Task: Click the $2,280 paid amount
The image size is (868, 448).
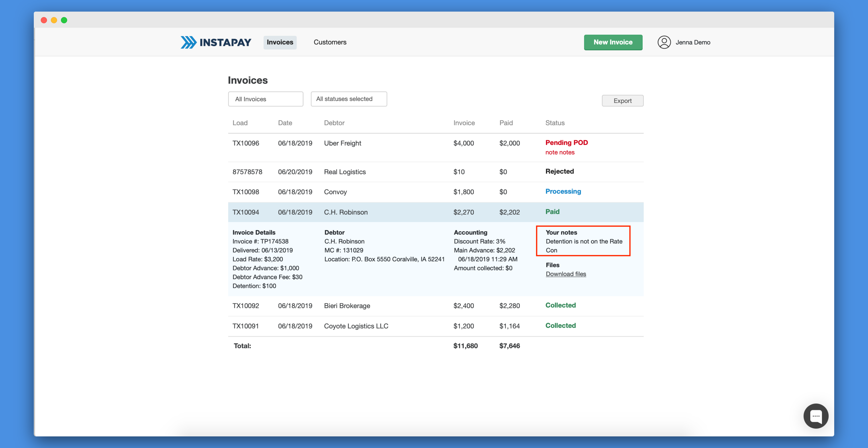Action: tap(509, 306)
